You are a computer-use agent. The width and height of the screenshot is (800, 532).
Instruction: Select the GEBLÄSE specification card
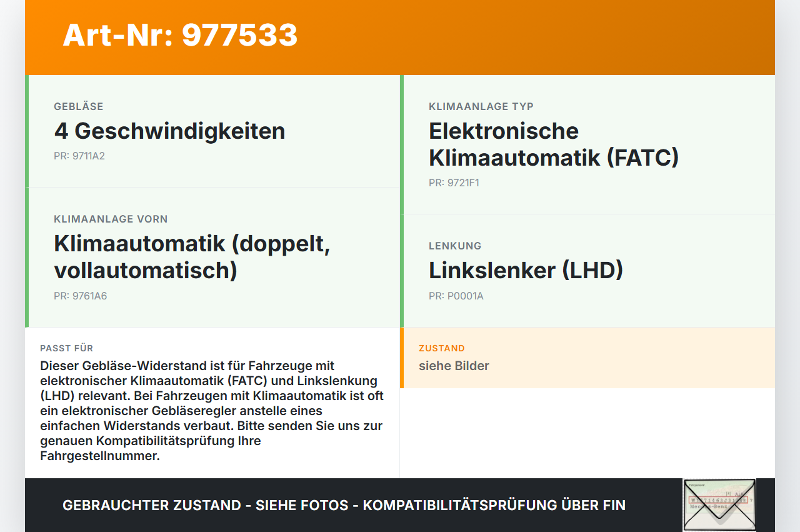click(x=212, y=131)
